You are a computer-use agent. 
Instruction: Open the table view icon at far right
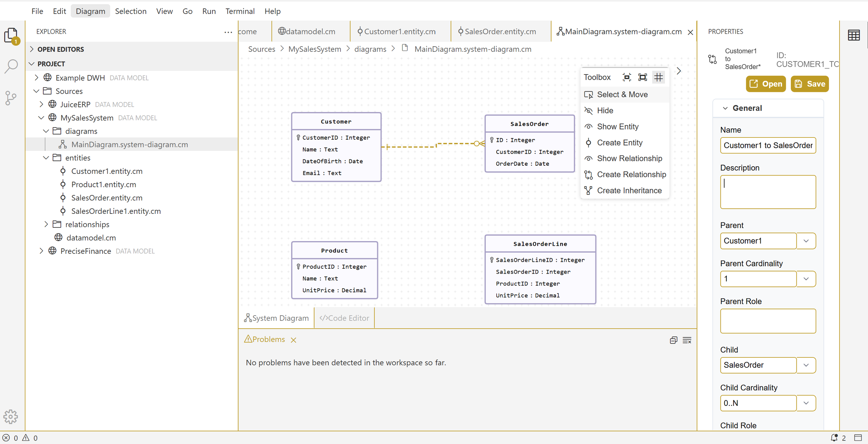pyautogui.click(x=853, y=35)
